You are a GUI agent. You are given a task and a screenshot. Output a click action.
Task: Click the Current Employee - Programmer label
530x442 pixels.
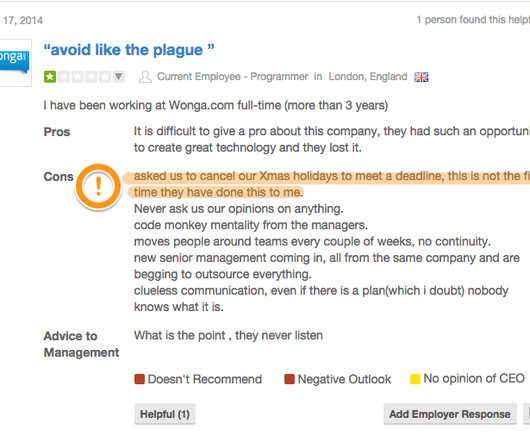point(233,77)
